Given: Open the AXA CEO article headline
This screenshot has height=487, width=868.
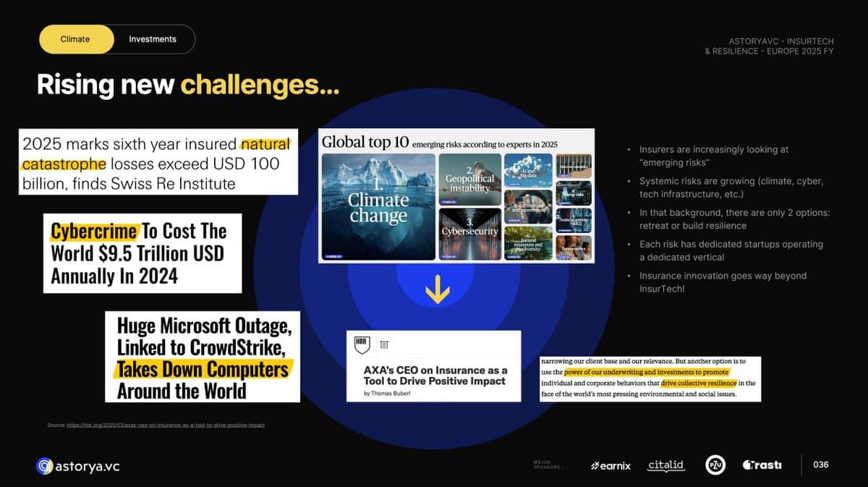Looking at the screenshot, I should point(435,375).
